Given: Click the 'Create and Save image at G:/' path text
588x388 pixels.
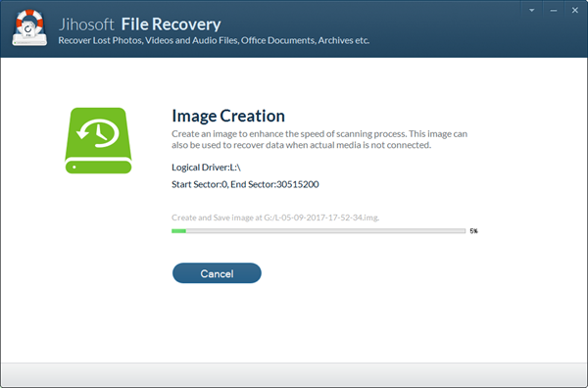Looking at the screenshot, I should (x=275, y=218).
